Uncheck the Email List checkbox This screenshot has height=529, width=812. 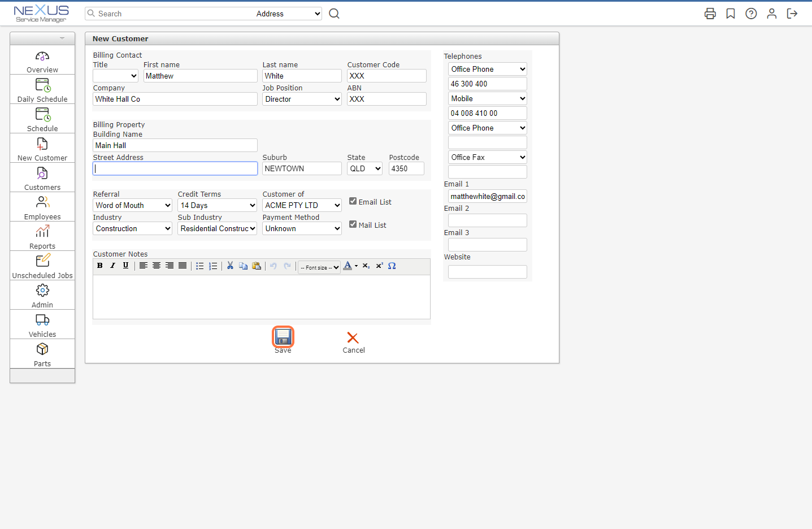[x=353, y=201]
